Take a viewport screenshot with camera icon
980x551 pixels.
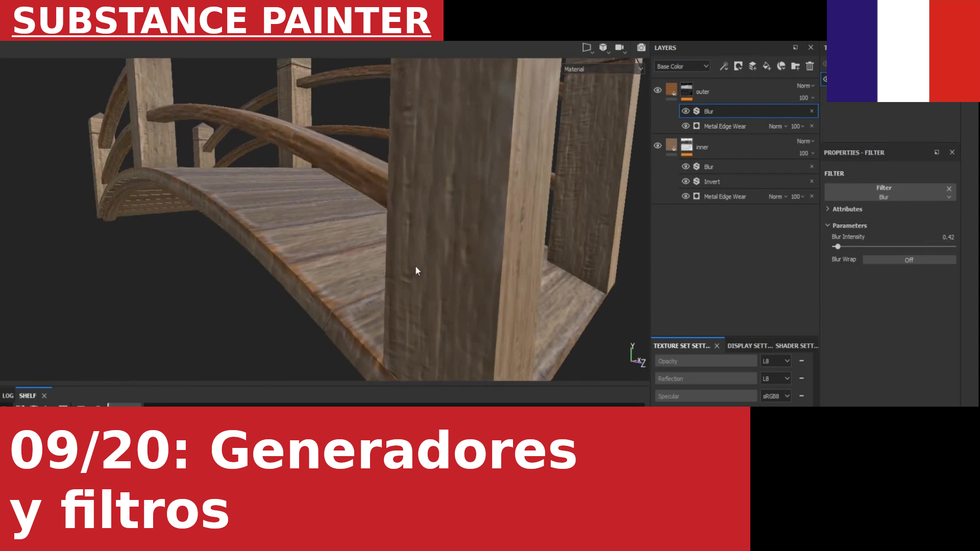(641, 47)
